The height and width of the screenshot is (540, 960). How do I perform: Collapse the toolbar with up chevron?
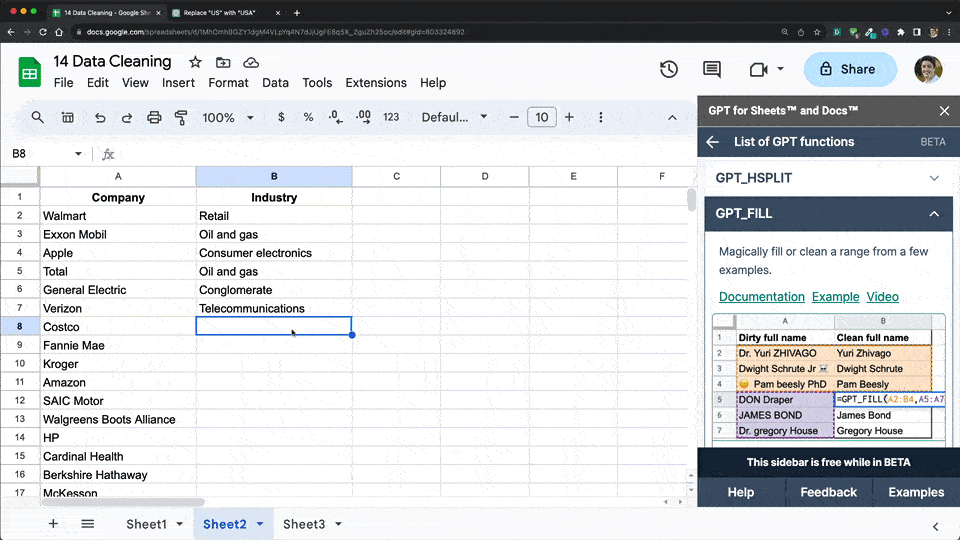pyautogui.click(x=672, y=118)
